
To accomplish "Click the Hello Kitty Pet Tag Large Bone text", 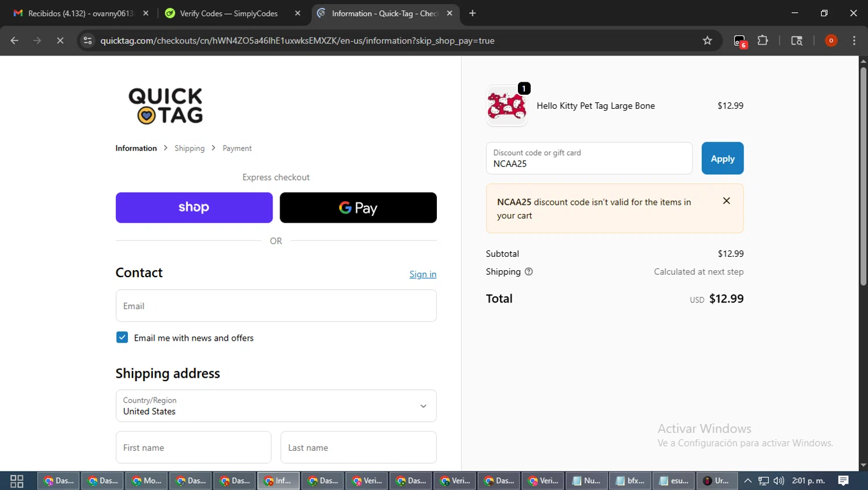I will 595,106.
